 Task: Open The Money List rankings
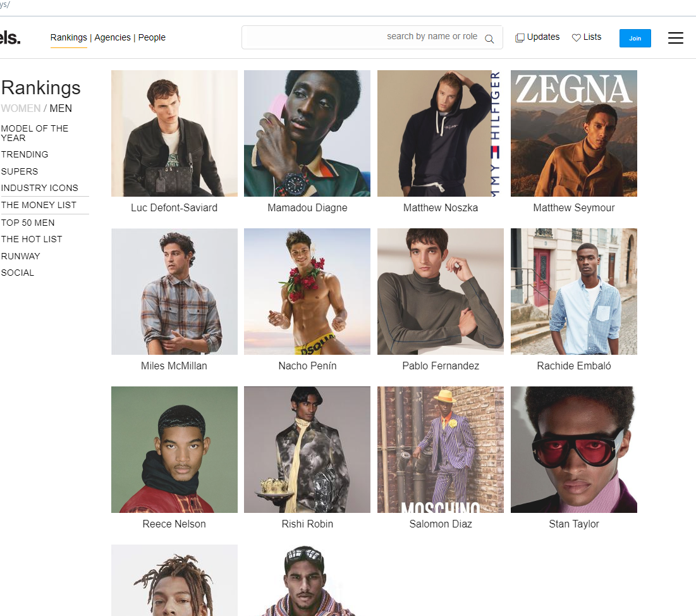pyautogui.click(x=39, y=205)
